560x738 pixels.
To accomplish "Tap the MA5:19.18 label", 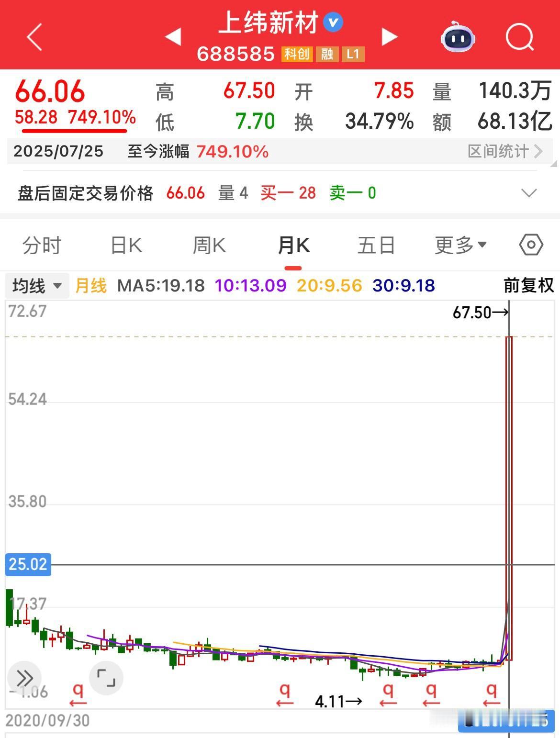I will pyautogui.click(x=161, y=286).
